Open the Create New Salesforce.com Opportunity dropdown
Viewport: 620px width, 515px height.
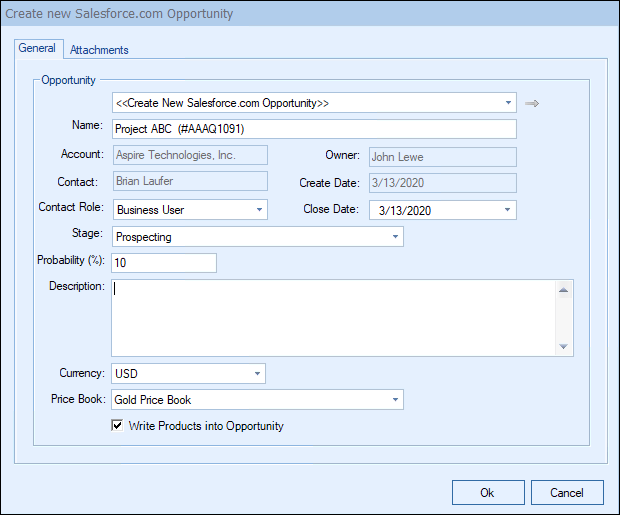point(508,103)
